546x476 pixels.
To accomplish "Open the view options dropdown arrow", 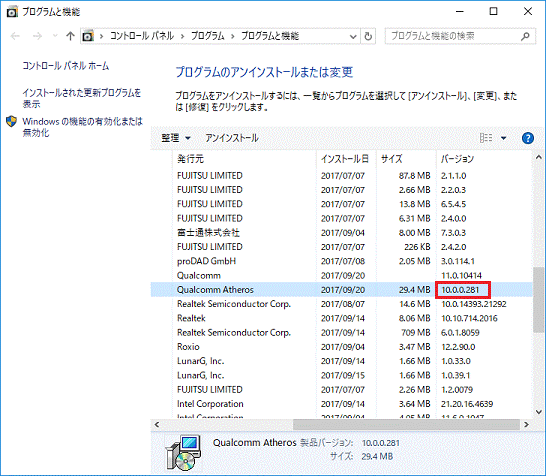I will pos(504,138).
